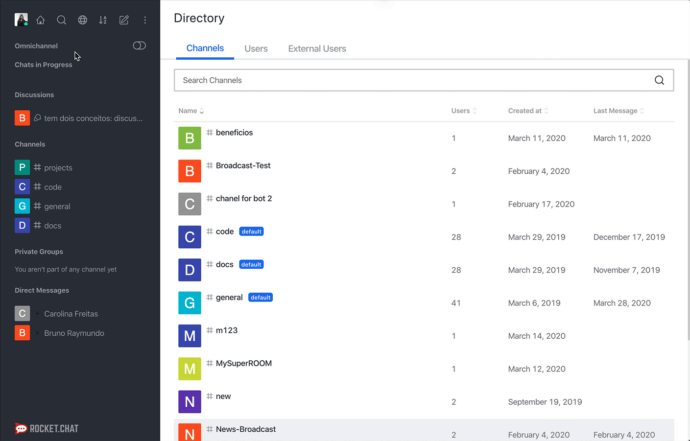Click gray C avatar of chanel for bot 2
The image size is (690, 441).
[x=190, y=204]
